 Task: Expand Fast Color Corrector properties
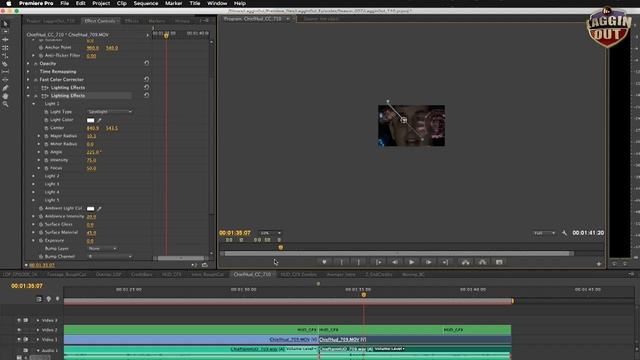point(28,80)
